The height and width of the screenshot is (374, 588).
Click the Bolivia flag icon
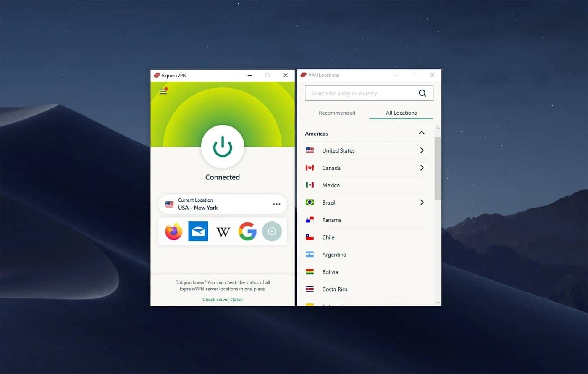(x=310, y=272)
